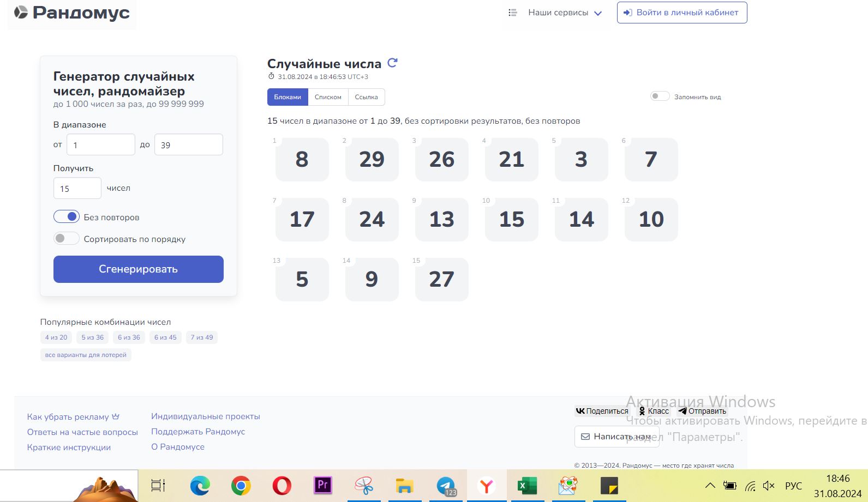Switch to Yandex Browser in the taskbar

[486, 485]
